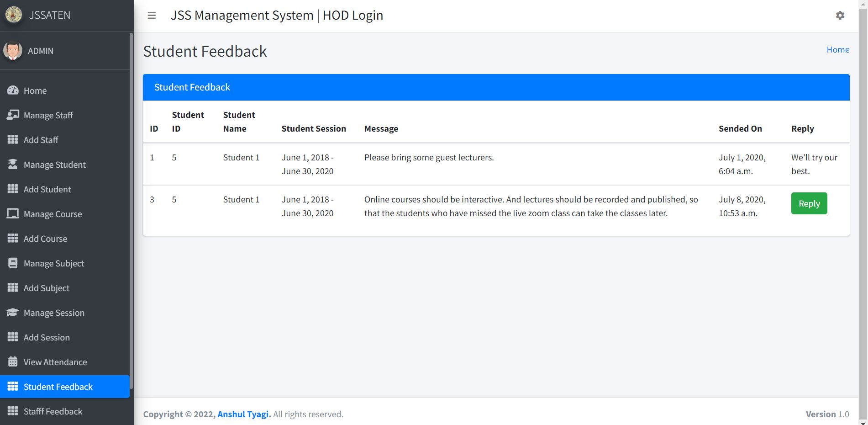This screenshot has height=425, width=868.
Task: Click the green Reply button
Action: [x=809, y=203]
